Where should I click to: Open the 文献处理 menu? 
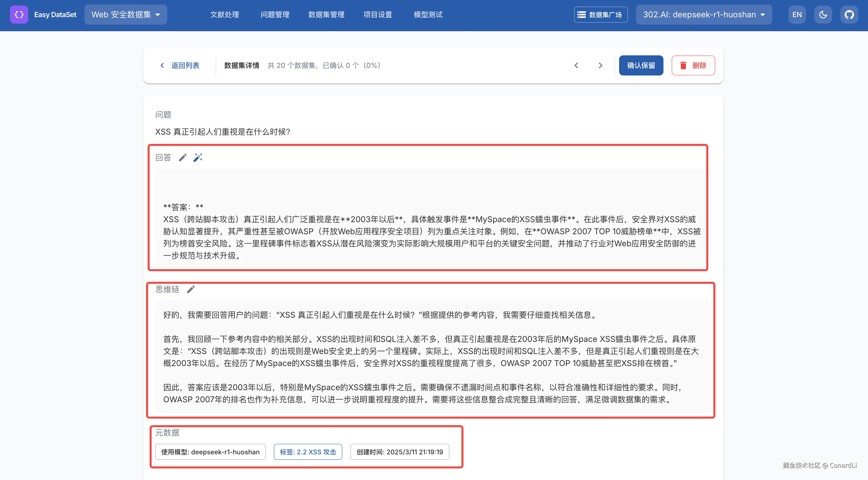(224, 15)
